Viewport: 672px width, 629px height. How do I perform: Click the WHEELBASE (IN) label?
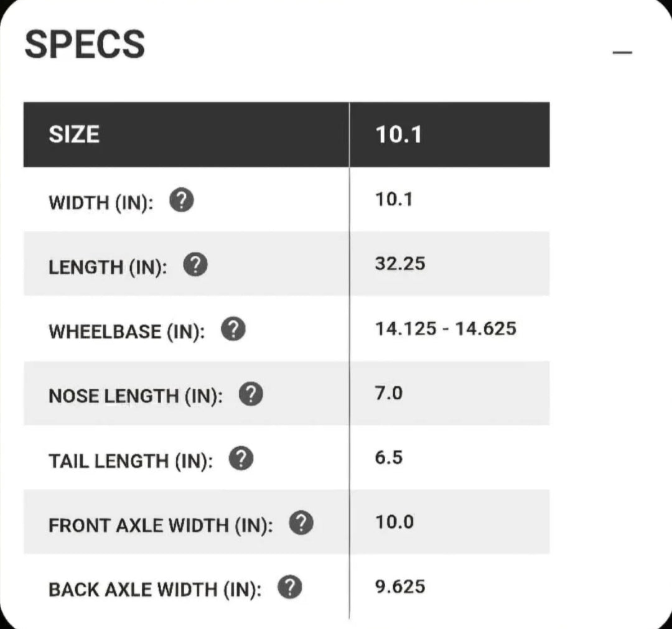(x=127, y=332)
